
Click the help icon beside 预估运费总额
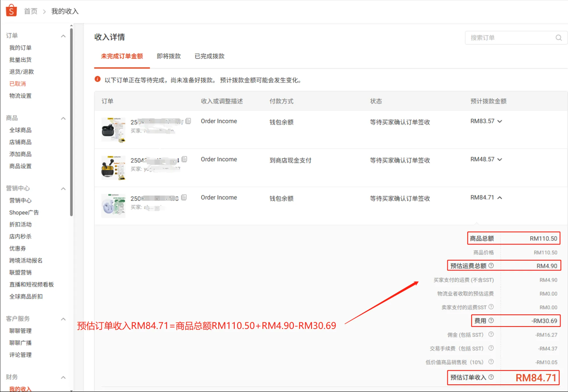click(x=492, y=266)
